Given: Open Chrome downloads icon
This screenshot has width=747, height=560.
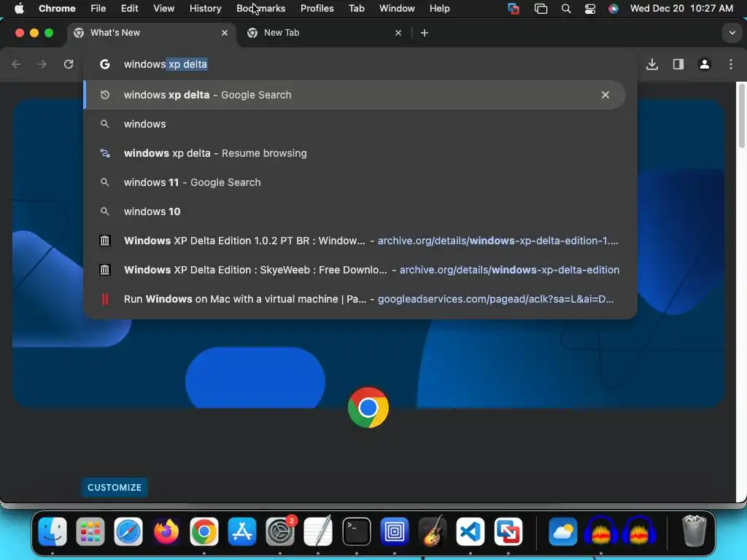Looking at the screenshot, I should click(x=652, y=64).
